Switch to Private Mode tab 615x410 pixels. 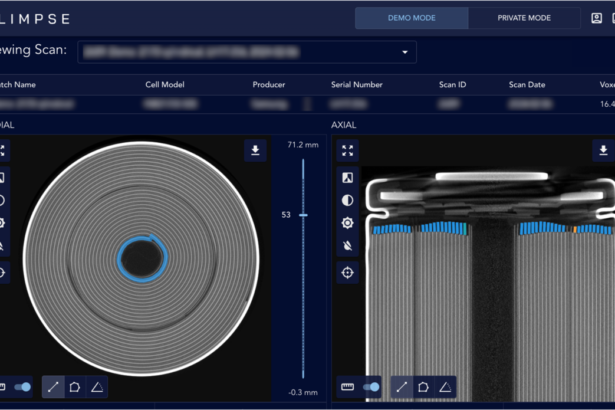coord(524,18)
